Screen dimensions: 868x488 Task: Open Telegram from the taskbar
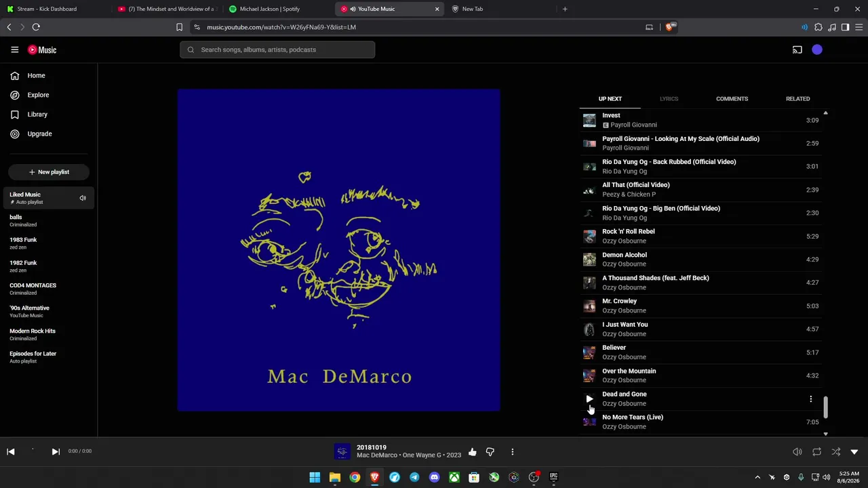[x=414, y=477]
